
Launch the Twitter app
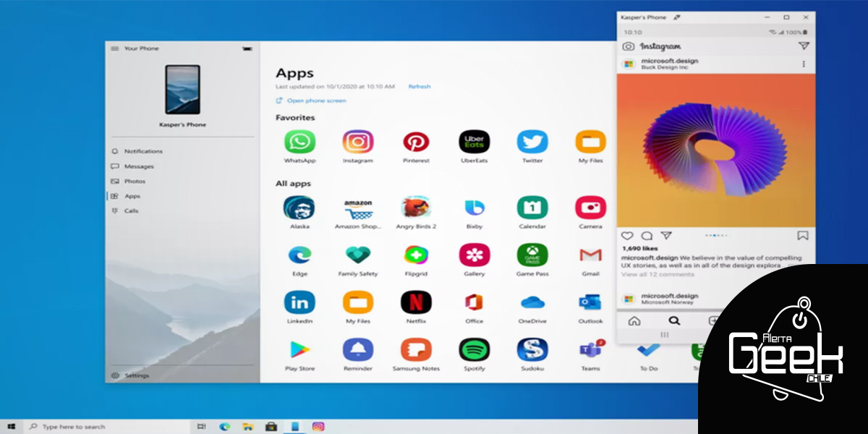[532, 142]
